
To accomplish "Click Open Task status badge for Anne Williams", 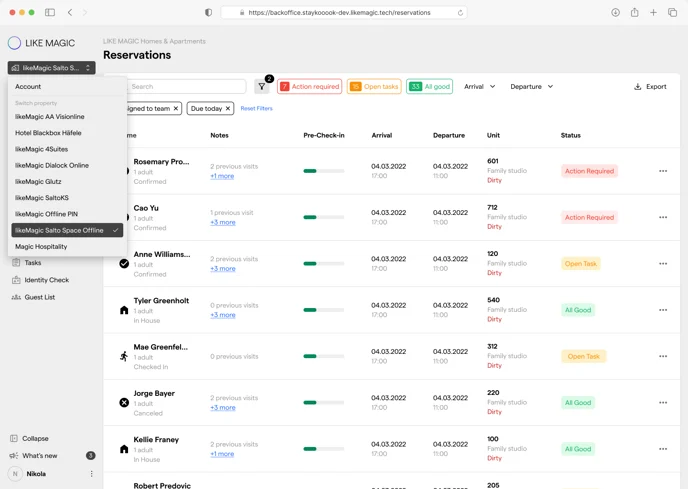I will coord(580,264).
